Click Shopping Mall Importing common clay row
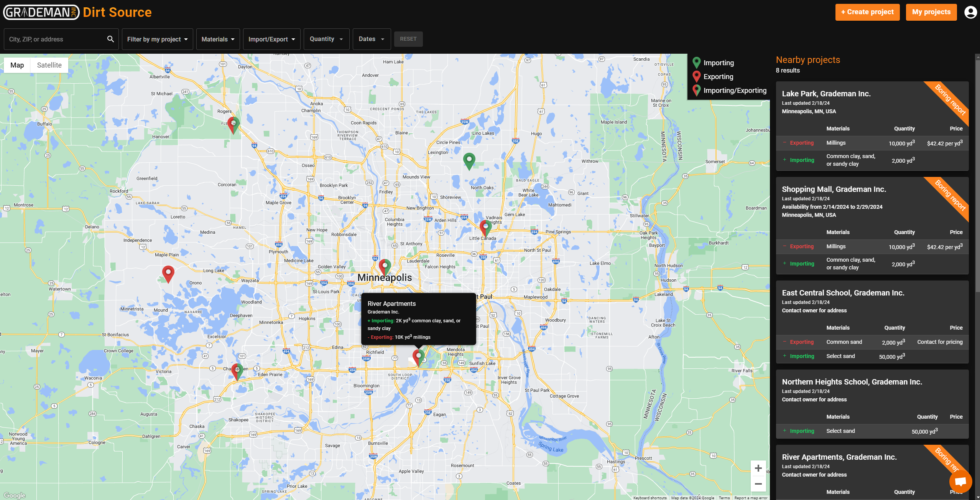Image resolution: width=980 pixels, height=500 pixels. pyautogui.click(x=872, y=264)
